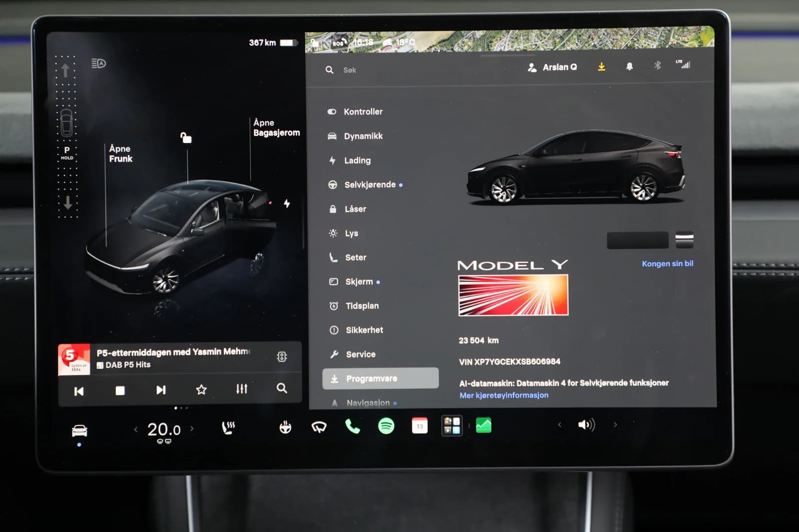Favorite the current station with star
Screen dimensions: 799x532
(x=201, y=390)
